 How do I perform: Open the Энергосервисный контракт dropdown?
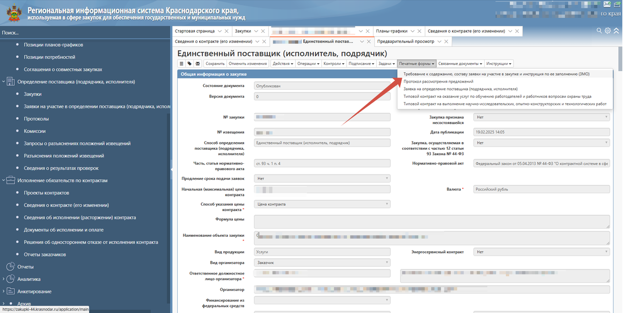pos(542,251)
